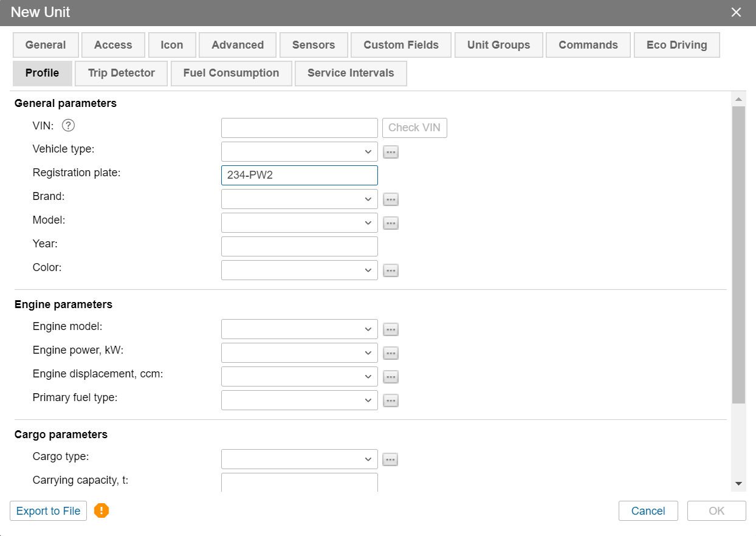756x536 pixels.
Task: Expand the Vehicle type dropdown
Action: tap(300, 151)
